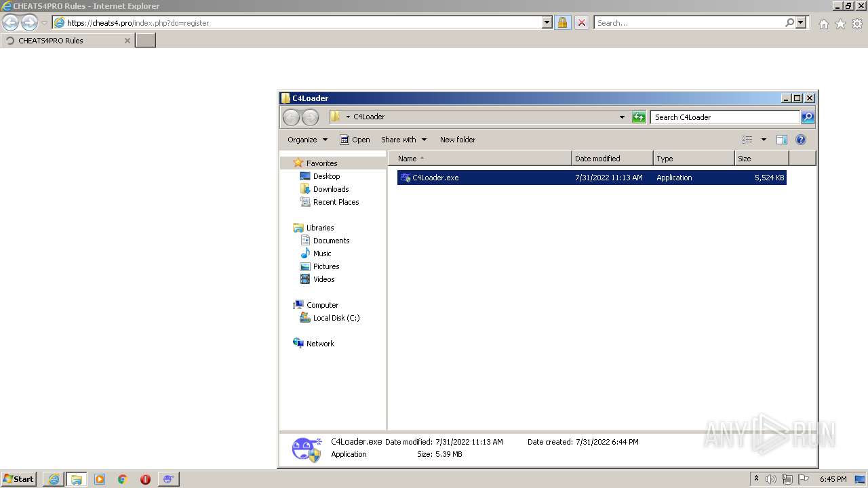This screenshot has height=488, width=868.
Task: Click the Action Center flag tray icon
Action: click(804, 479)
